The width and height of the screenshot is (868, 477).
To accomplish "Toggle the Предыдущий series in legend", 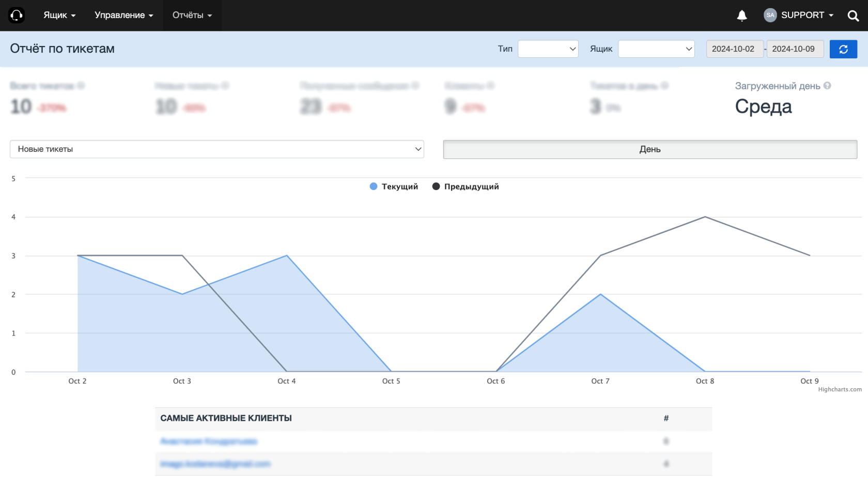I will (466, 186).
